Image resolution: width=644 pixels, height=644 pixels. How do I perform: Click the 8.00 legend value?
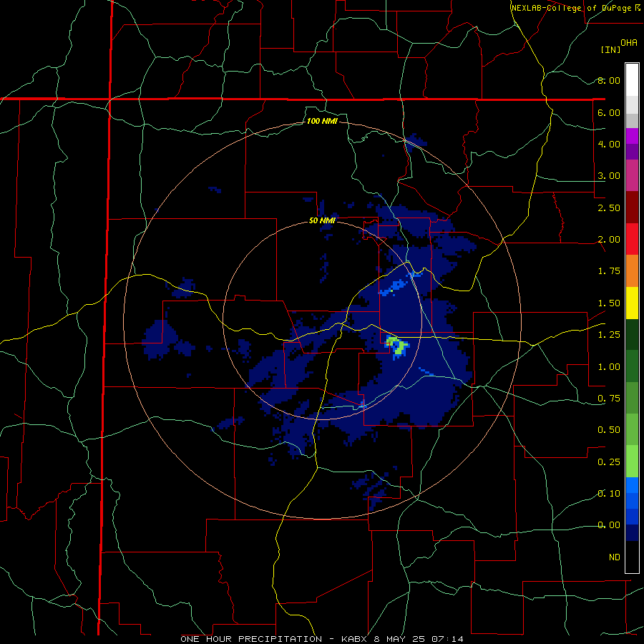(609, 80)
